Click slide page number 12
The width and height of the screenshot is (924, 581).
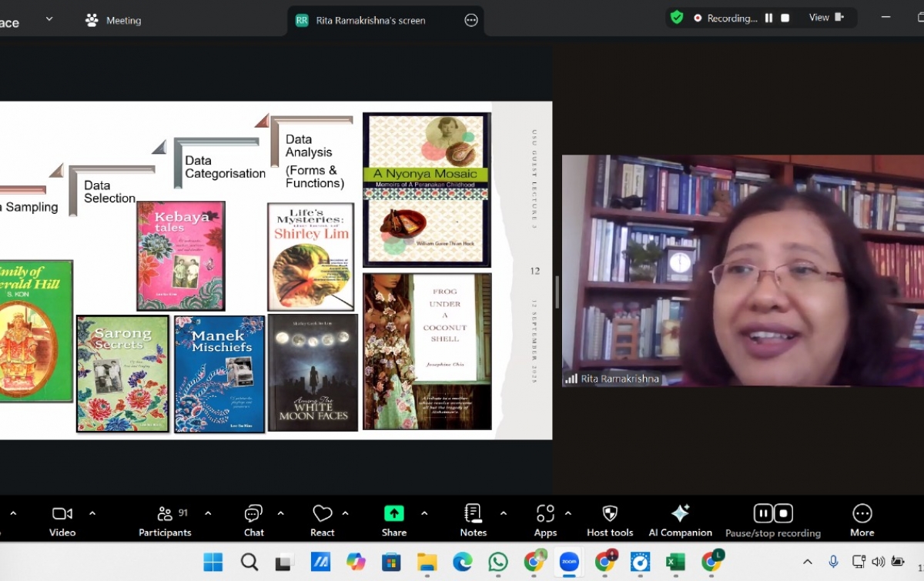pyautogui.click(x=534, y=271)
